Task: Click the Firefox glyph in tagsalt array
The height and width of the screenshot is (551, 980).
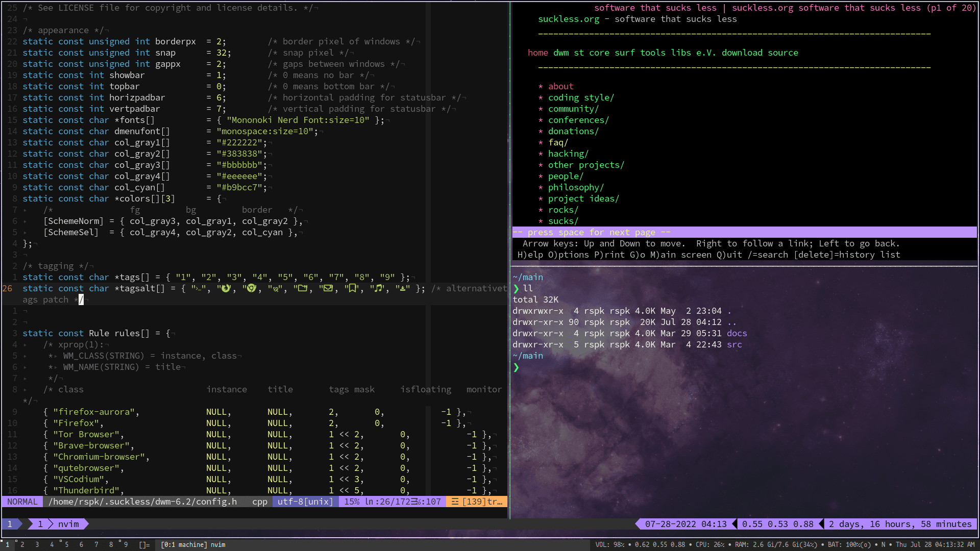Action: click(x=226, y=289)
